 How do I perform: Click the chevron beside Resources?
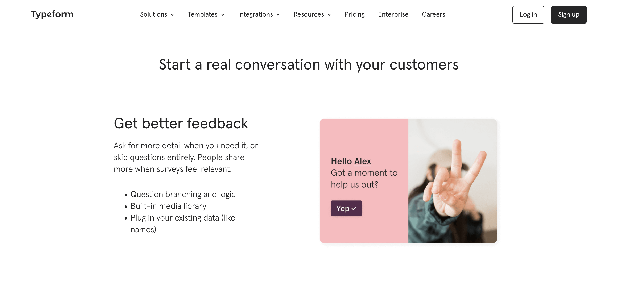pos(329,15)
